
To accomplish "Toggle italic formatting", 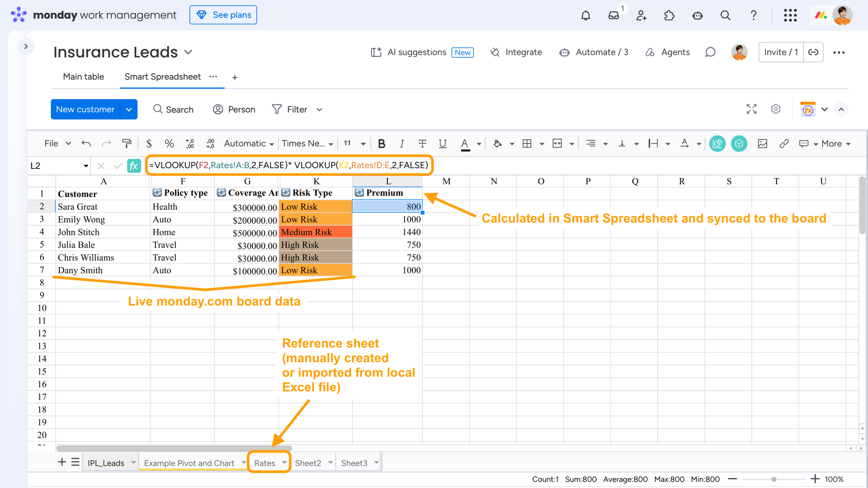I will click(x=402, y=144).
